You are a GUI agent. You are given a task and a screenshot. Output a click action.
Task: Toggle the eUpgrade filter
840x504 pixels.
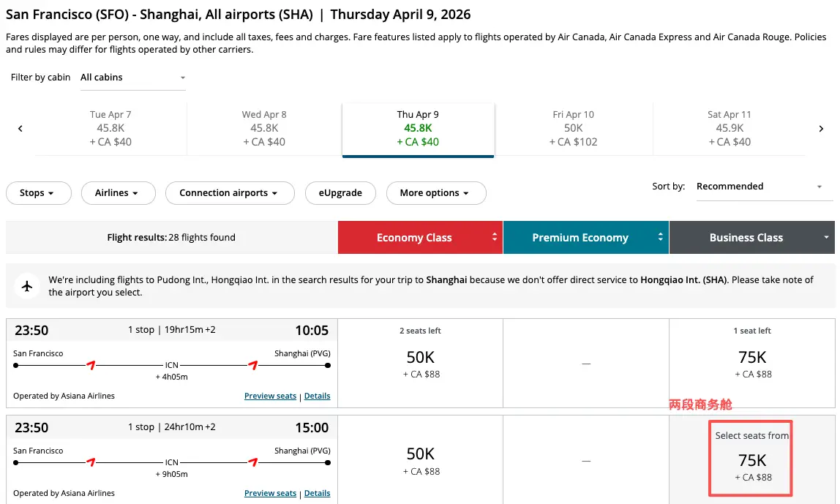340,193
